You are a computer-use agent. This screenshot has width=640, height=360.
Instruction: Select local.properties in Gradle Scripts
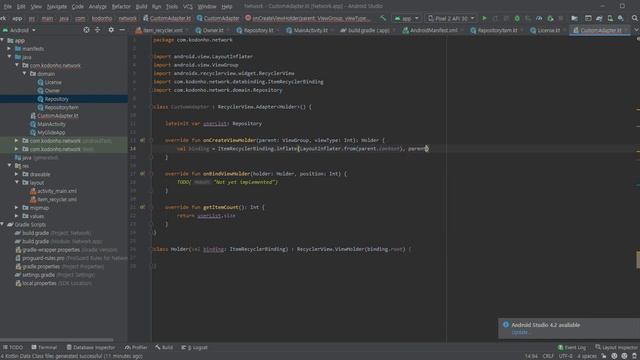click(39, 283)
